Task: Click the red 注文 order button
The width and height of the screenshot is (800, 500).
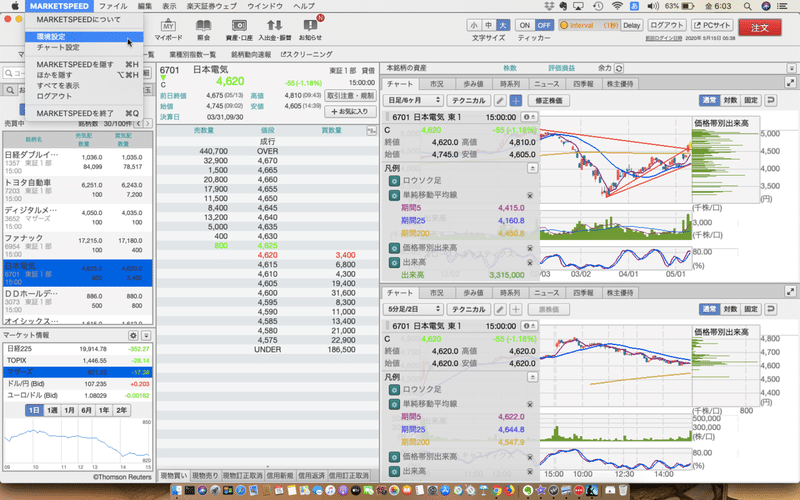Action: pos(760,28)
